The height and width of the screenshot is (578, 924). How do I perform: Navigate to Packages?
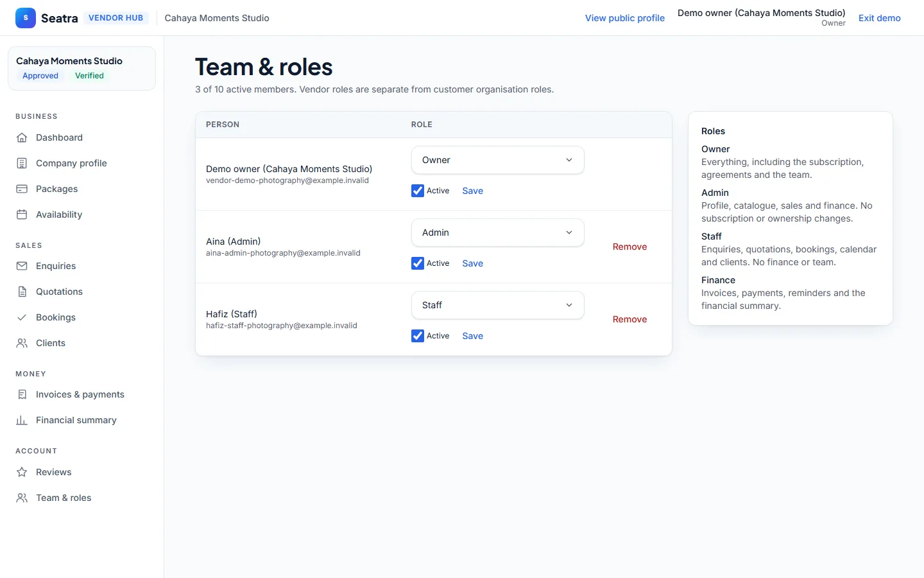pos(81,189)
